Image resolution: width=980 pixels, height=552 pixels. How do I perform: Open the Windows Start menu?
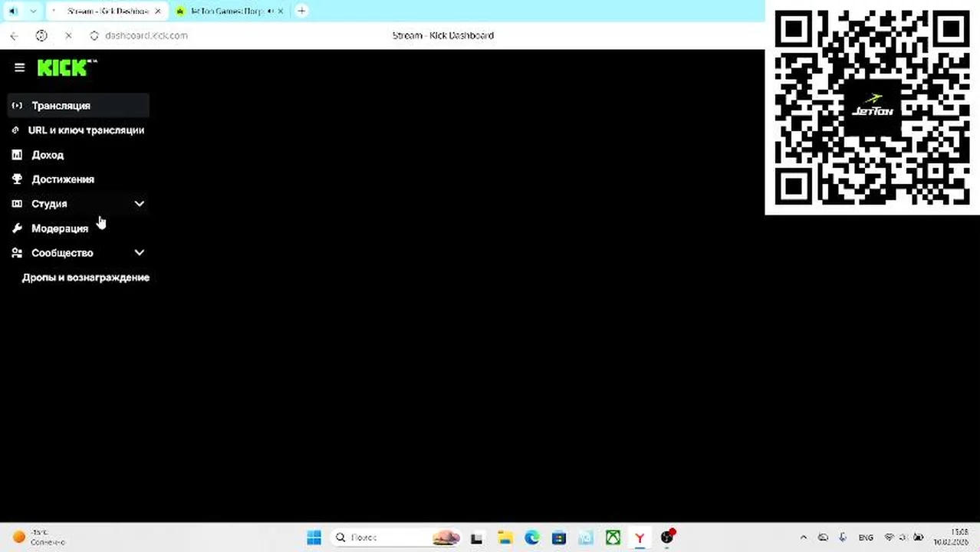click(x=314, y=537)
